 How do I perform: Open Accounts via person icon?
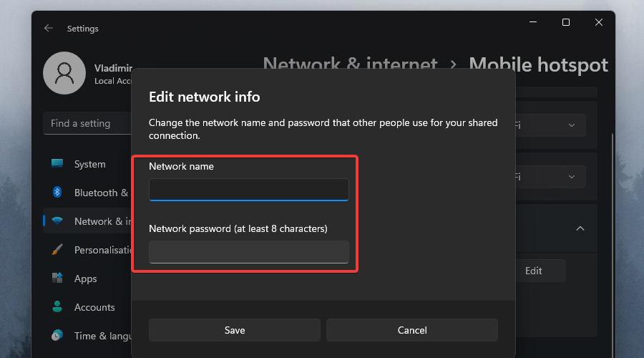click(57, 307)
